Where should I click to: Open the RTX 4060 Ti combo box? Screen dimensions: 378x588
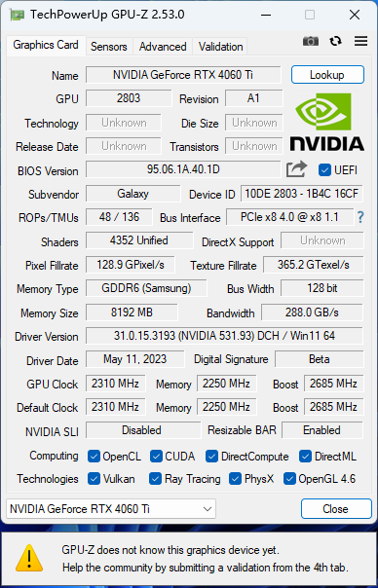[x=111, y=509]
